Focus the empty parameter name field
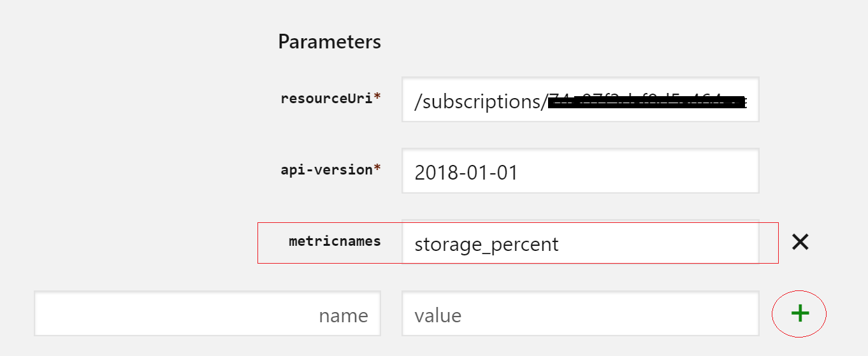 point(207,313)
